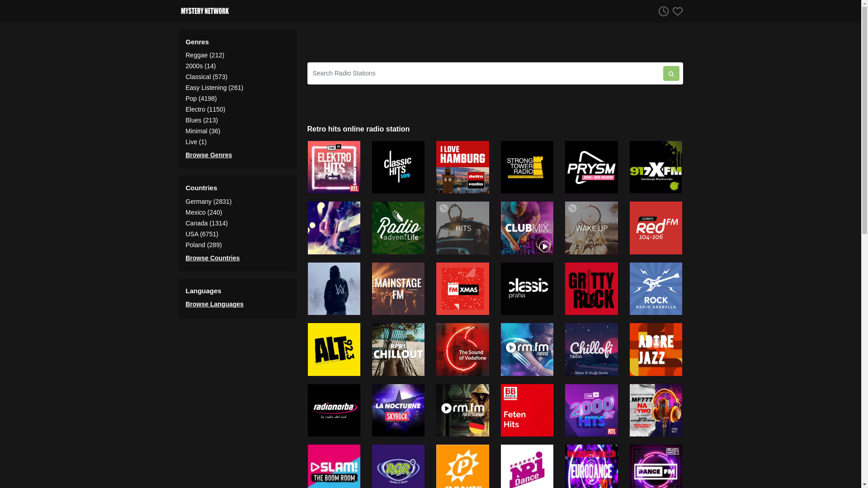Open RPR1 Chillout station
868x488 pixels.
pyautogui.click(x=398, y=349)
